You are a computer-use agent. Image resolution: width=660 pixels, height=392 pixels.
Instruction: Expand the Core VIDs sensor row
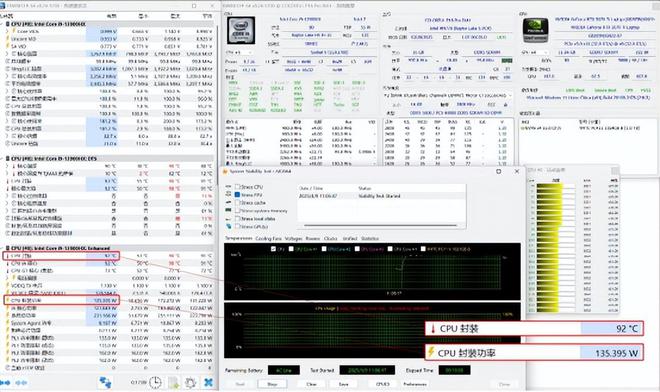pos(7,31)
